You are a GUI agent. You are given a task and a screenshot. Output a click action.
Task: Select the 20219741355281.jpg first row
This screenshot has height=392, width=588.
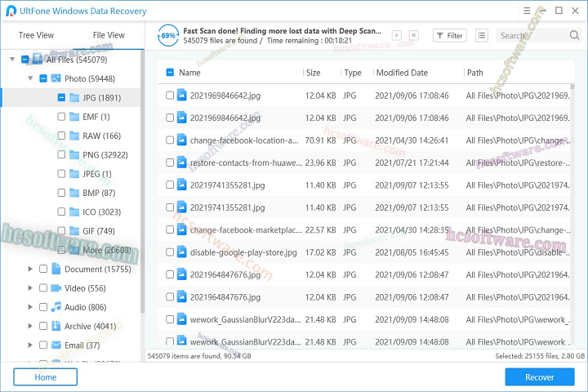click(x=363, y=185)
